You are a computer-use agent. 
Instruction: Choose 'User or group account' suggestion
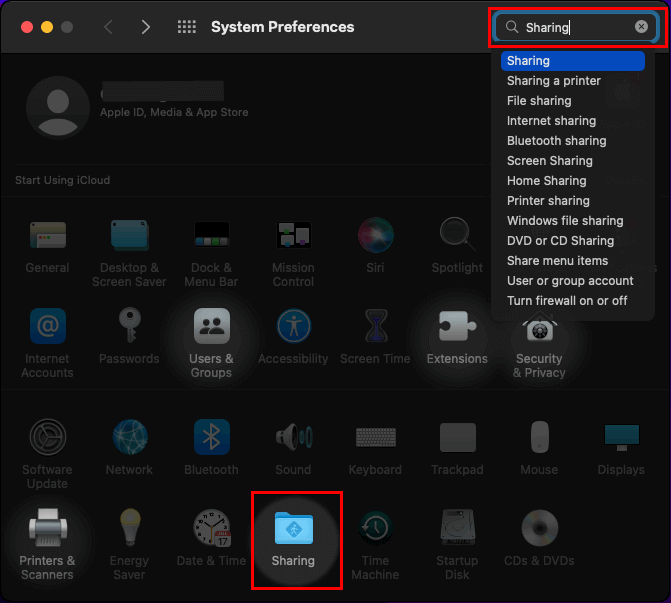(570, 281)
